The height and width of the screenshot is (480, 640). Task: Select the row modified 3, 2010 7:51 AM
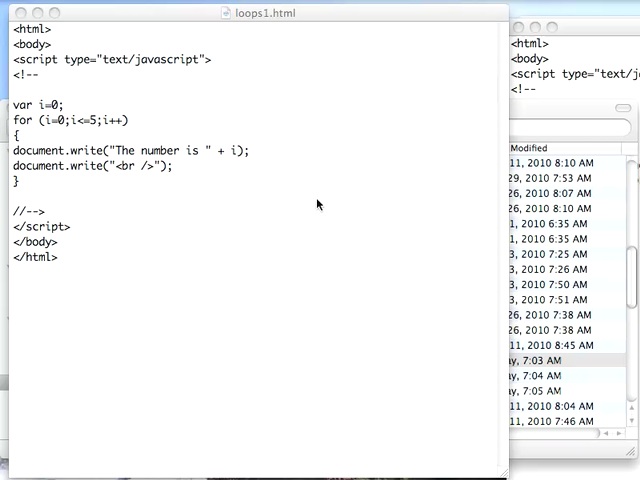567,300
